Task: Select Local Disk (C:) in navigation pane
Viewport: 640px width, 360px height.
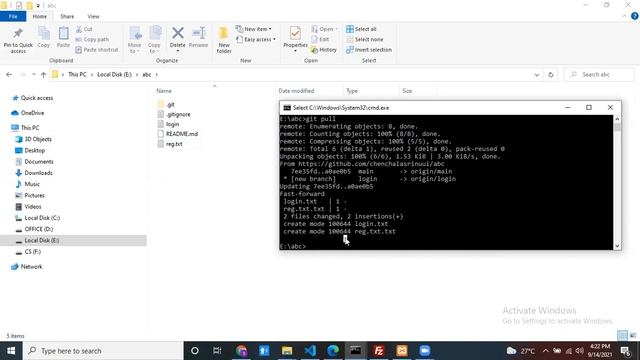Action: click(38, 218)
